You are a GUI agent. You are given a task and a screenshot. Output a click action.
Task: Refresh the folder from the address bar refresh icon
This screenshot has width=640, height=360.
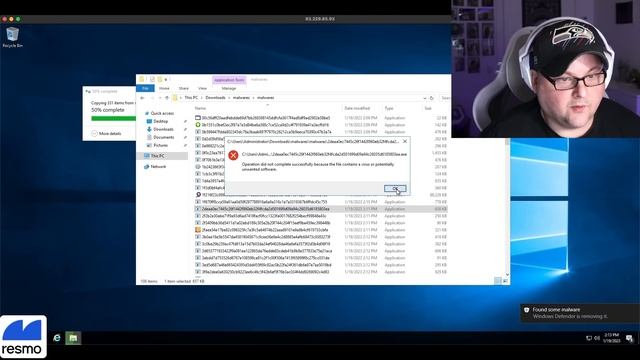(431, 98)
